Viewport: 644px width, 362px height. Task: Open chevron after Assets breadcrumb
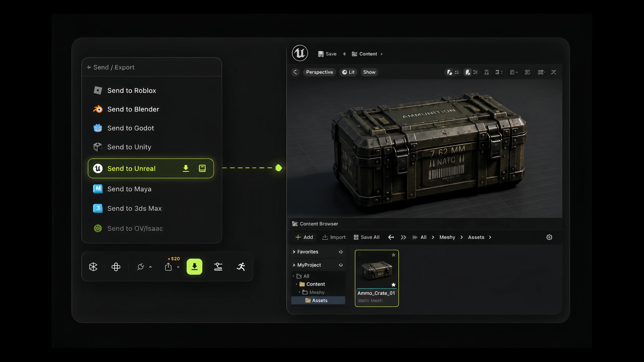coord(490,237)
